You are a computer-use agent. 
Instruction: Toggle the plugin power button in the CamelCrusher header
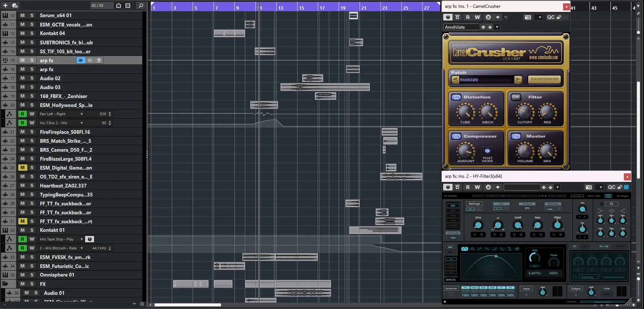click(448, 17)
